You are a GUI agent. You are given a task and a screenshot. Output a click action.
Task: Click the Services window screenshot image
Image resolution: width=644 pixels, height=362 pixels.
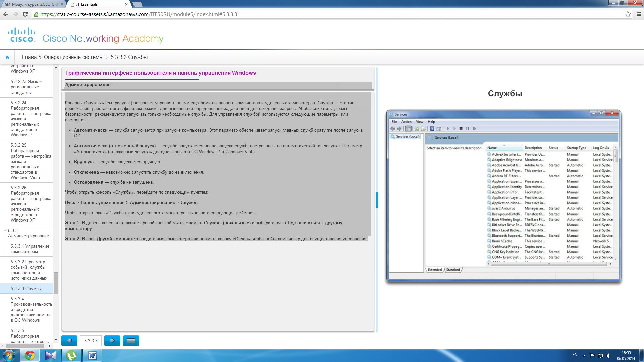503,195
